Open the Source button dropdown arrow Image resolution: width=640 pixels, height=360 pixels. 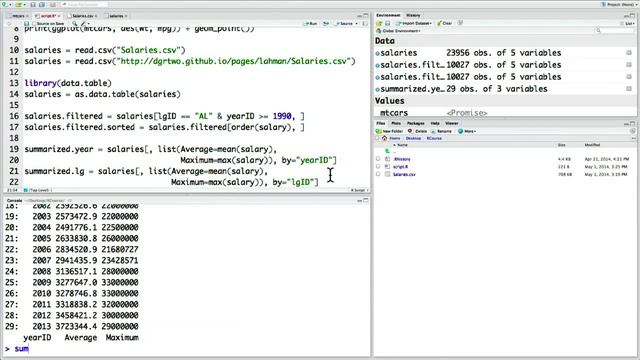[356, 24]
